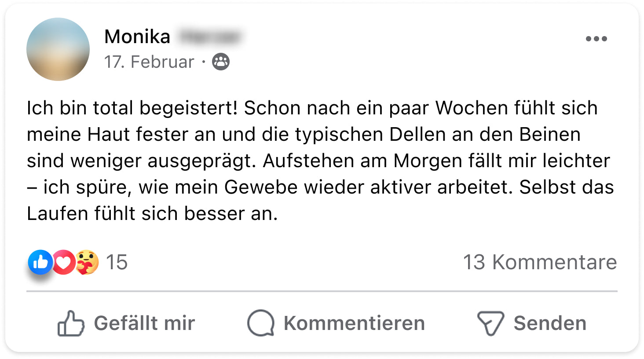Show who reacted via the 15 count

[117, 262]
